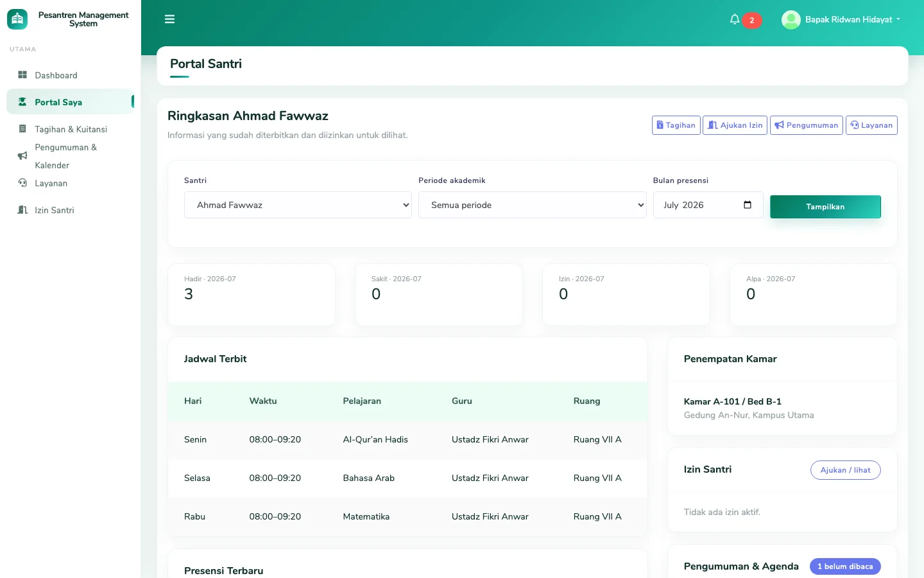Click the red notification badge showing 2

(x=752, y=21)
